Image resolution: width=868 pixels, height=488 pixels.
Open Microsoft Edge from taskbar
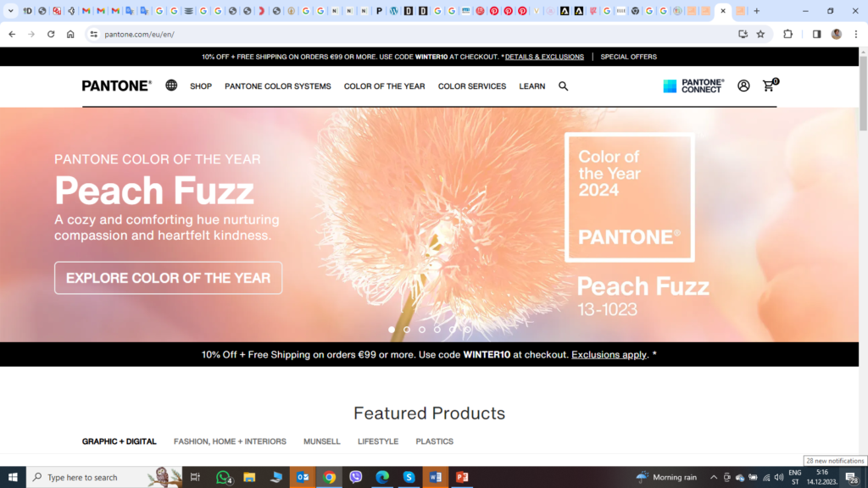pos(382,477)
